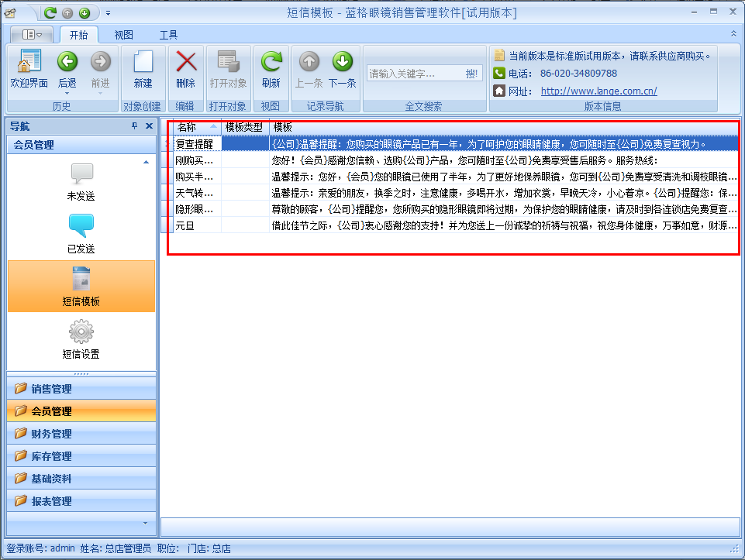Click the application logo icon in title bar
The image size is (745, 560).
(x=10, y=13)
